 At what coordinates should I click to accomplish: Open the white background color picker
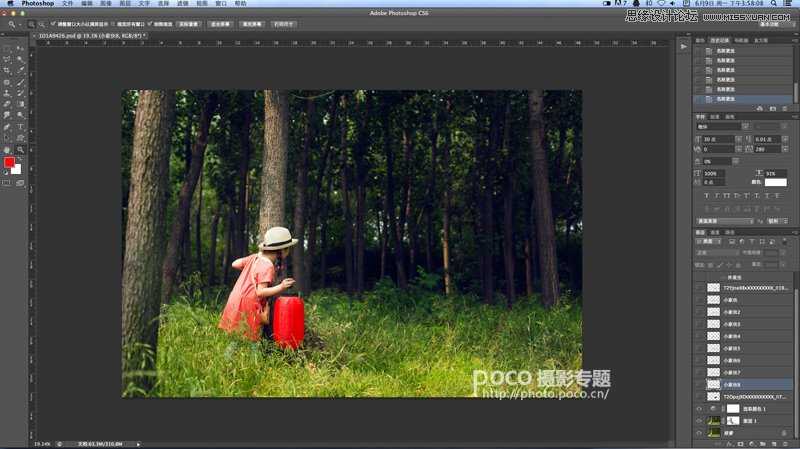17,170
